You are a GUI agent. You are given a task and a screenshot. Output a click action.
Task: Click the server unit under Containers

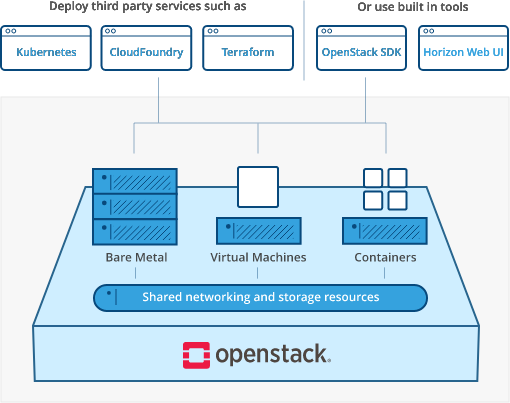pyautogui.click(x=385, y=231)
